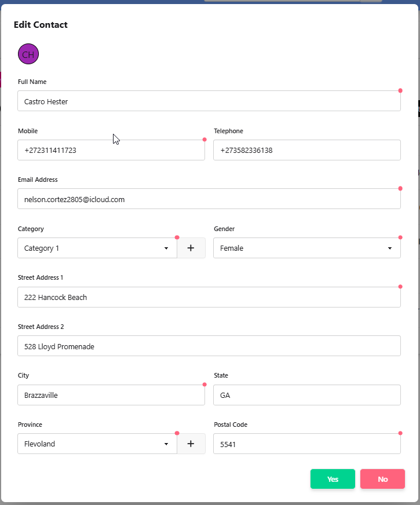The width and height of the screenshot is (420, 505).
Task: Focus the Postal Code field
Action: (x=306, y=444)
